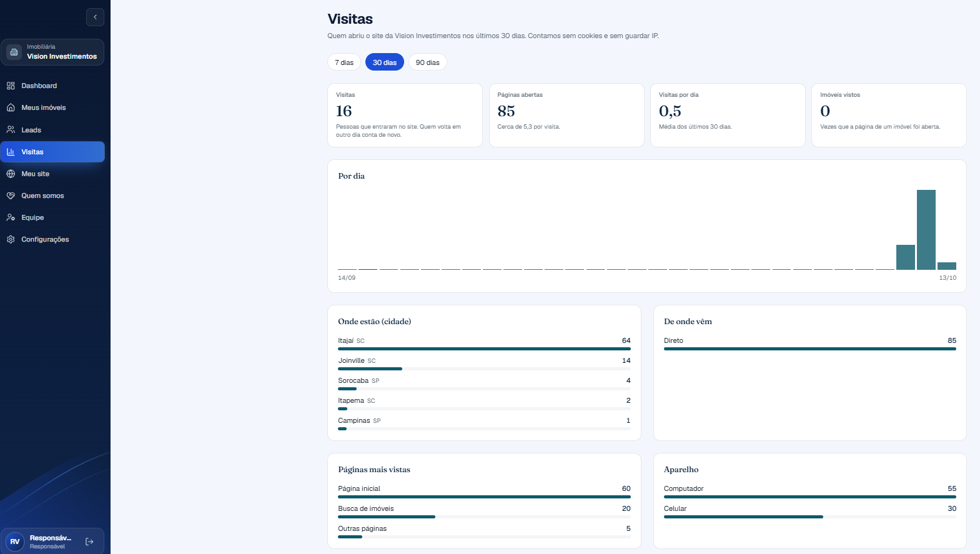The width and height of the screenshot is (980, 554).
Task: Click the Página inicial row
Action: pos(484,492)
